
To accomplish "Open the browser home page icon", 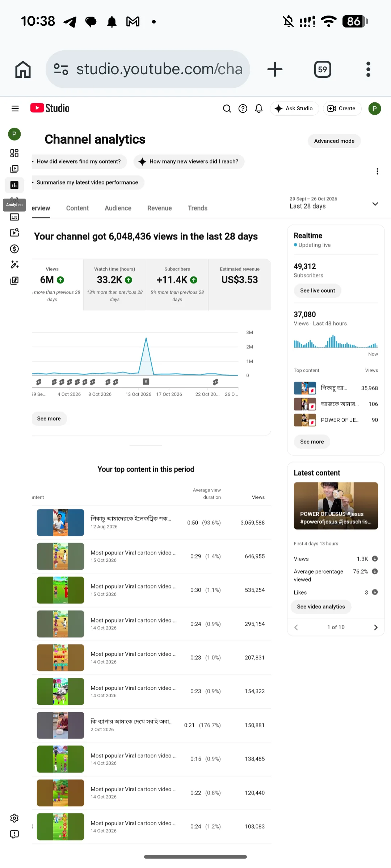I will [23, 69].
